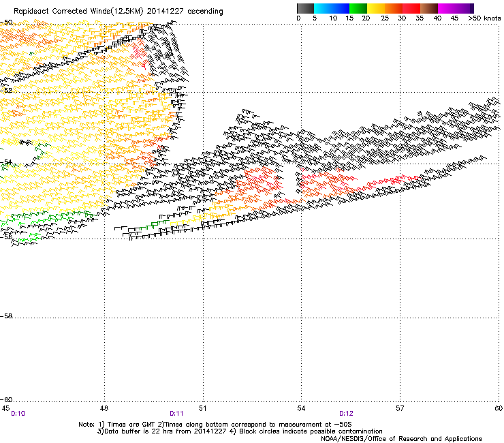
Task: Click the longitude label '57'
Action: [400, 408]
